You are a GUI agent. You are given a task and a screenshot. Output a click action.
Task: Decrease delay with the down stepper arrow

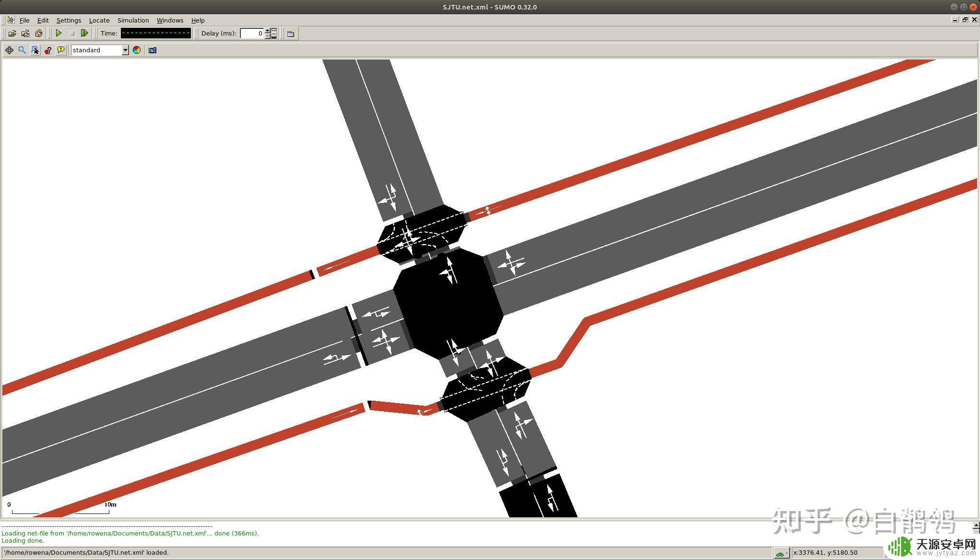pos(267,36)
